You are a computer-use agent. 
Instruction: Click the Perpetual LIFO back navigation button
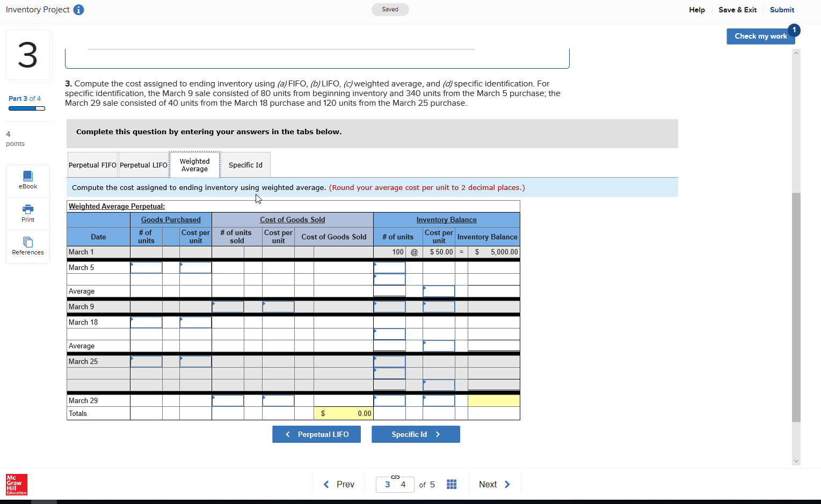(x=316, y=434)
